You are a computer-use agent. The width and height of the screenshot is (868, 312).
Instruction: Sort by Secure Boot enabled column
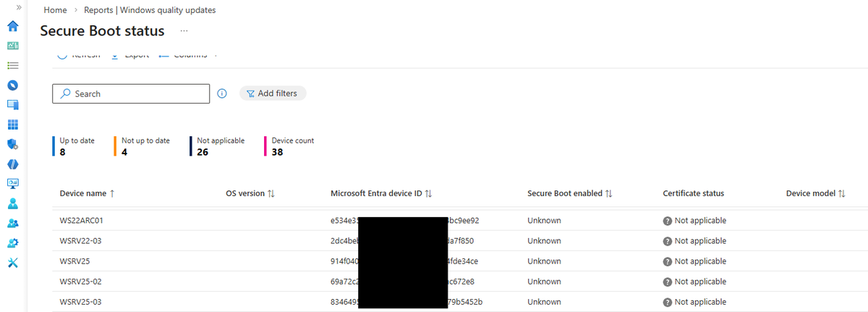[x=570, y=193]
